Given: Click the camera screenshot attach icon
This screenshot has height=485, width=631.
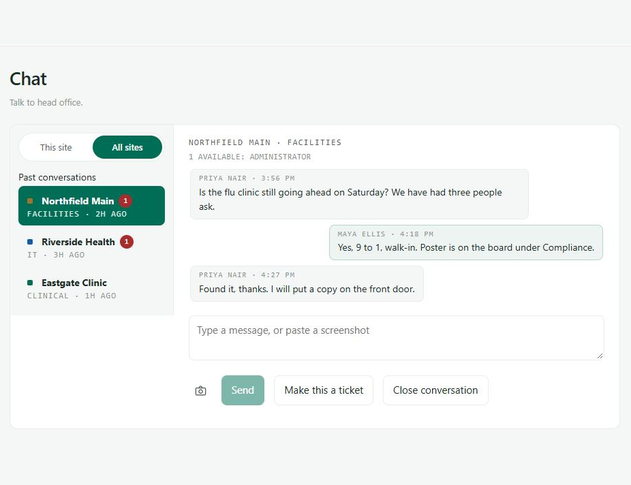Looking at the screenshot, I should (200, 390).
